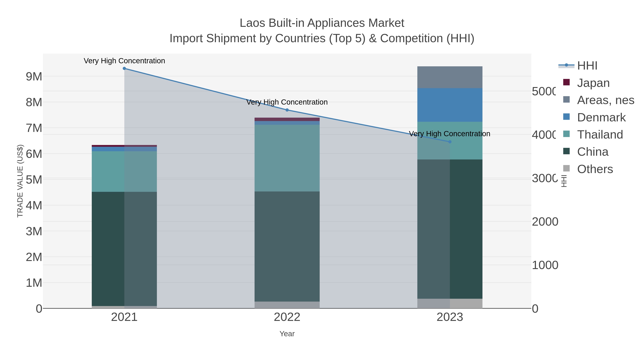Click the China segment of the 2022 bar
Image resolution: width=644 pixels, height=362 pixels.
pyautogui.click(x=287, y=247)
